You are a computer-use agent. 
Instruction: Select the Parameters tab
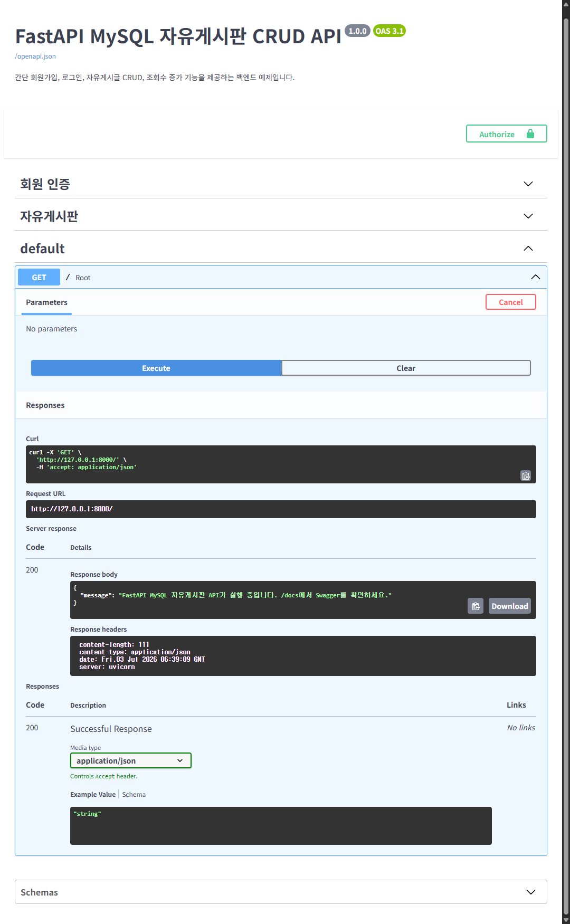click(x=46, y=302)
